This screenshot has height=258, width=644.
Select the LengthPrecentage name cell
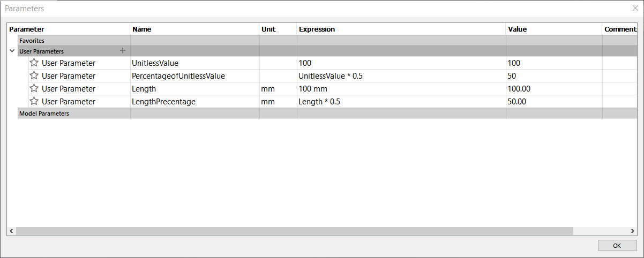(195, 102)
